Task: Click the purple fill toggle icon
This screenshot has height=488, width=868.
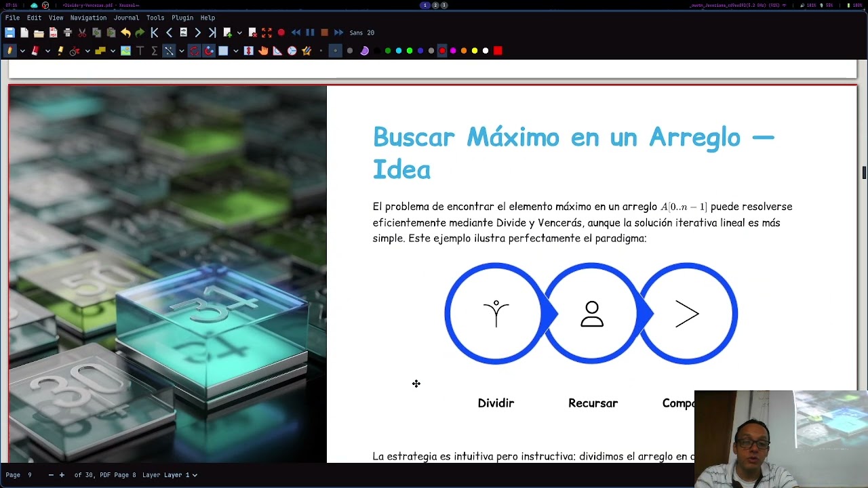Action: pos(365,51)
